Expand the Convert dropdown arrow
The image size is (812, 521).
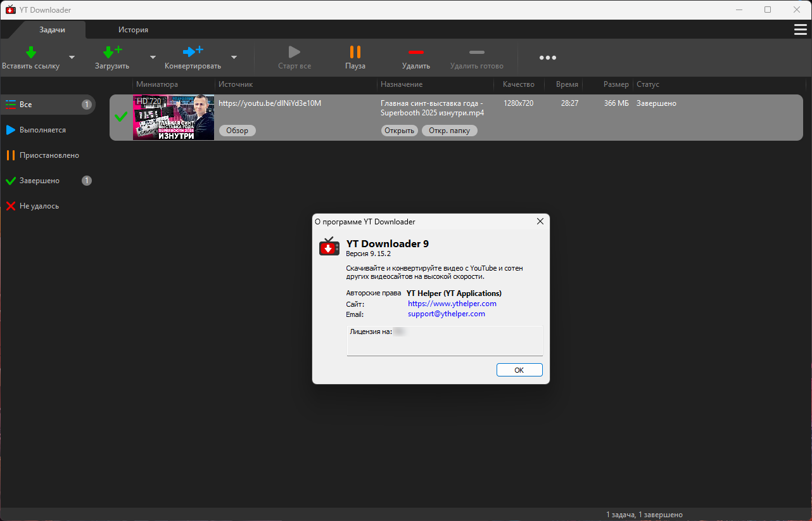pyautogui.click(x=234, y=57)
